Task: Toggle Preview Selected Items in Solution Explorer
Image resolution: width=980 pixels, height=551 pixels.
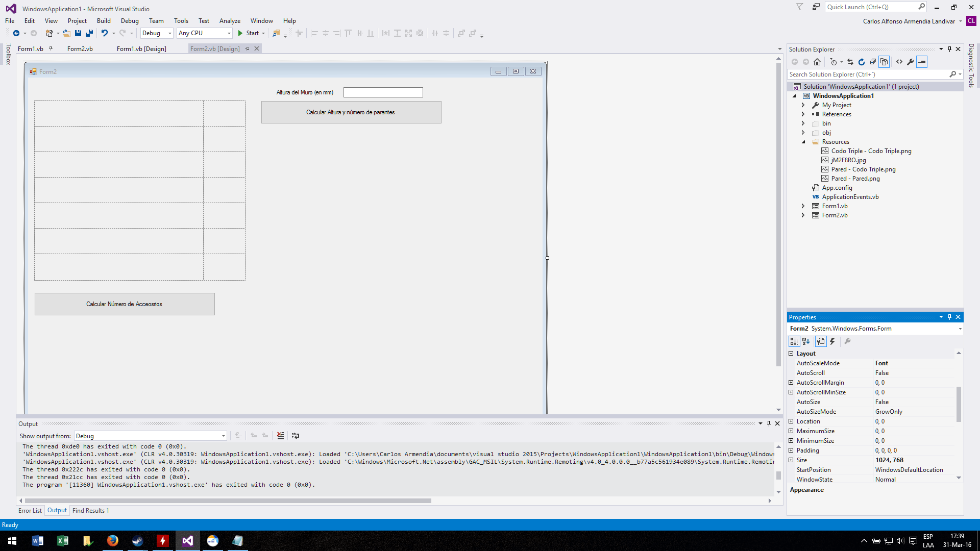Action: pyautogui.click(x=922, y=62)
